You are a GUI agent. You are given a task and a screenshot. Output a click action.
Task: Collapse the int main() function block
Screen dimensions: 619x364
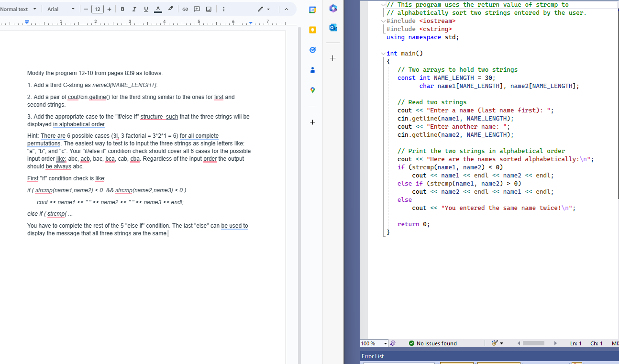click(383, 54)
